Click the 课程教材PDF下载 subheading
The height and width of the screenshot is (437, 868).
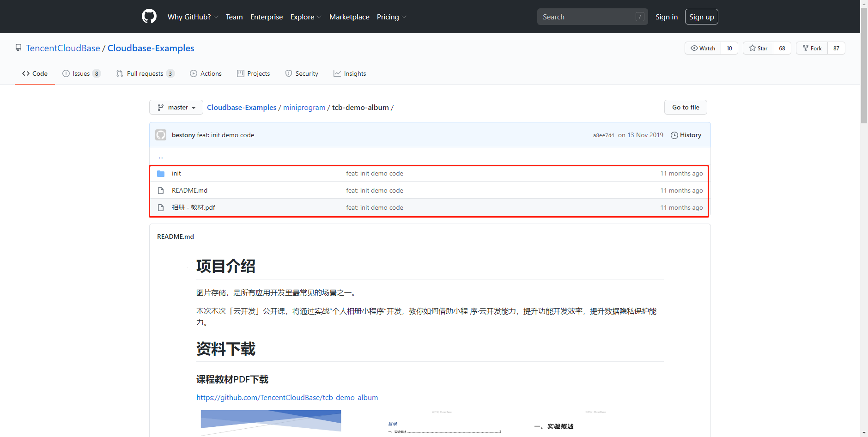[x=232, y=379]
